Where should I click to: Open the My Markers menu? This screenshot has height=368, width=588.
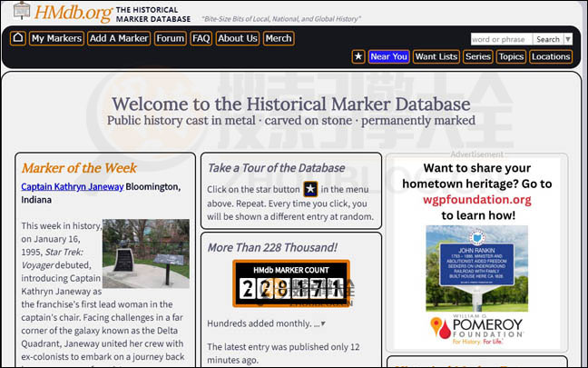click(56, 38)
